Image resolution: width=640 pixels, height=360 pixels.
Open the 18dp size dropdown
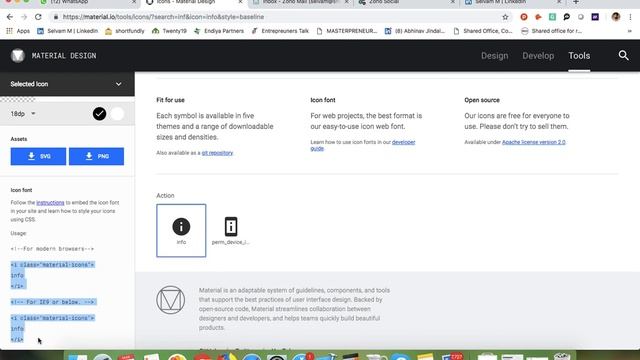coord(23,113)
